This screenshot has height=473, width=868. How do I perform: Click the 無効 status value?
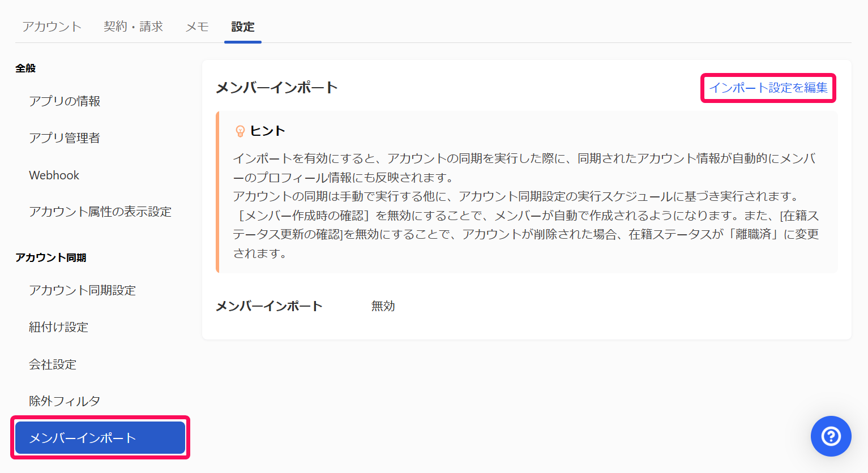383,306
